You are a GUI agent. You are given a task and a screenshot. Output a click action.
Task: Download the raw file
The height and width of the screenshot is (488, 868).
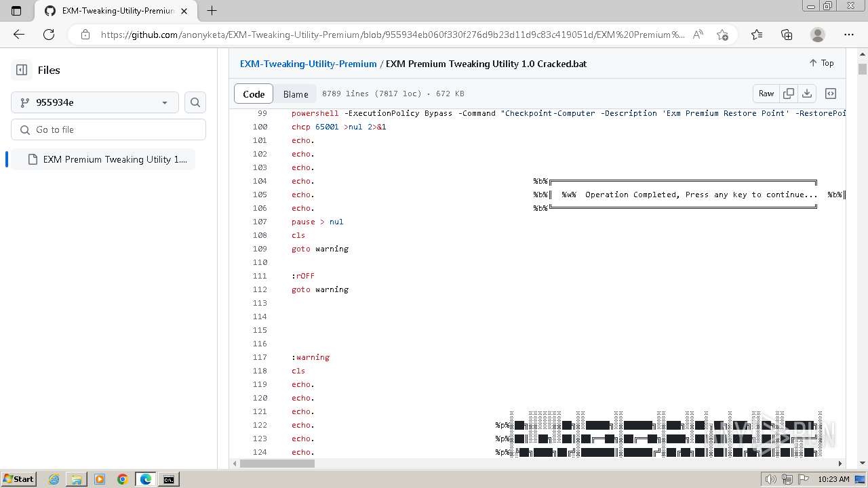coord(807,94)
